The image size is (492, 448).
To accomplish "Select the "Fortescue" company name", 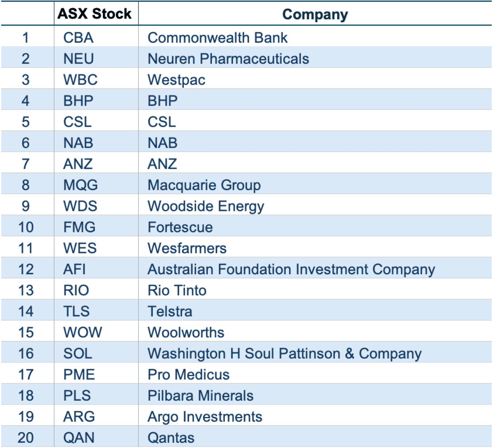I will [180, 227].
